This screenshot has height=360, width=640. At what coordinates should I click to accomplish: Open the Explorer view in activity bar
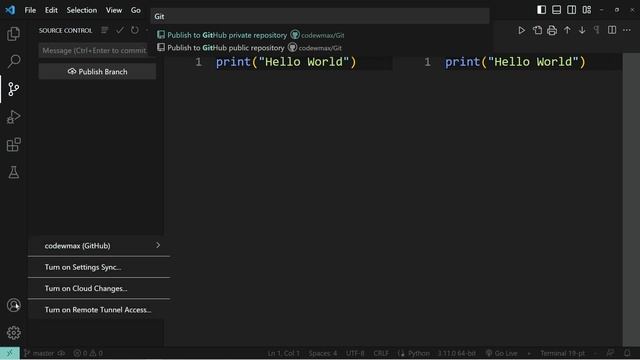click(13, 34)
